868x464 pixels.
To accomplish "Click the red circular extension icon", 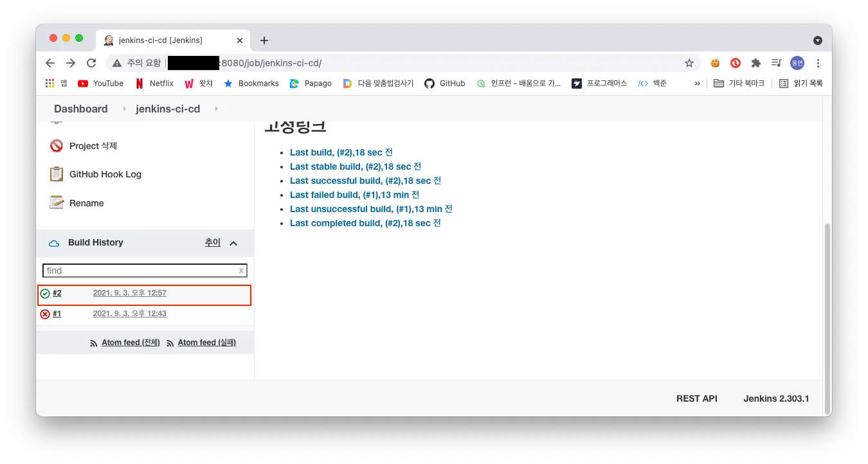I will click(736, 63).
